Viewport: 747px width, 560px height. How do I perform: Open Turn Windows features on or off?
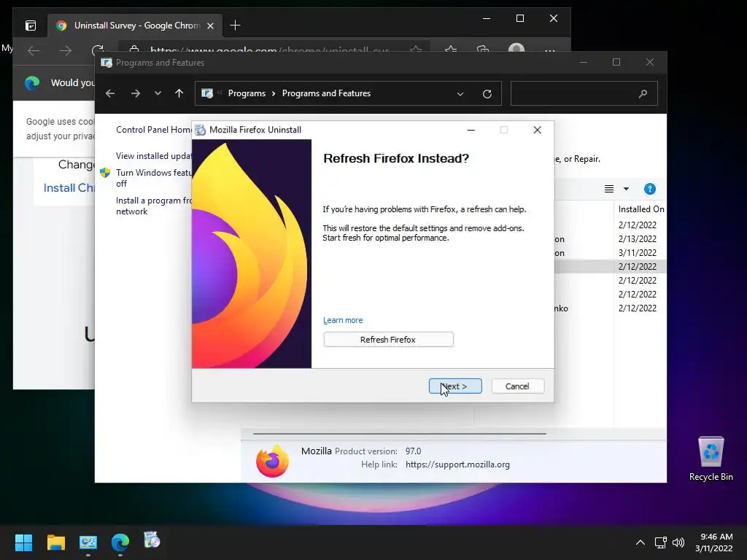click(x=153, y=178)
